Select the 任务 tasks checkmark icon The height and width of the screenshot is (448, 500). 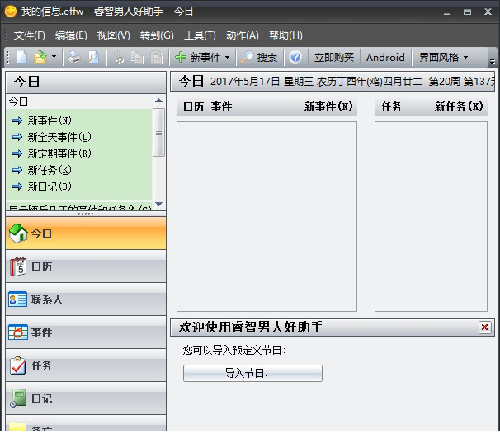pos(18,365)
